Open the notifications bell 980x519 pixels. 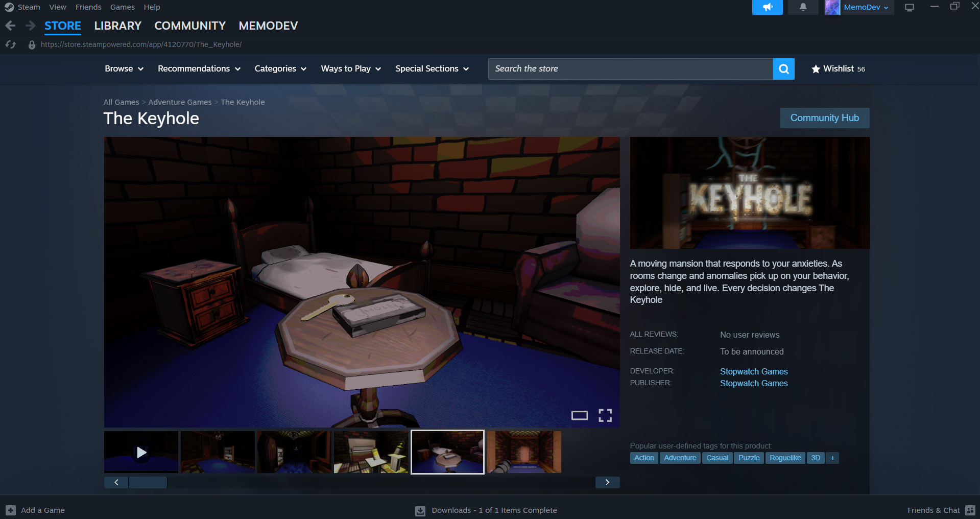click(803, 7)
